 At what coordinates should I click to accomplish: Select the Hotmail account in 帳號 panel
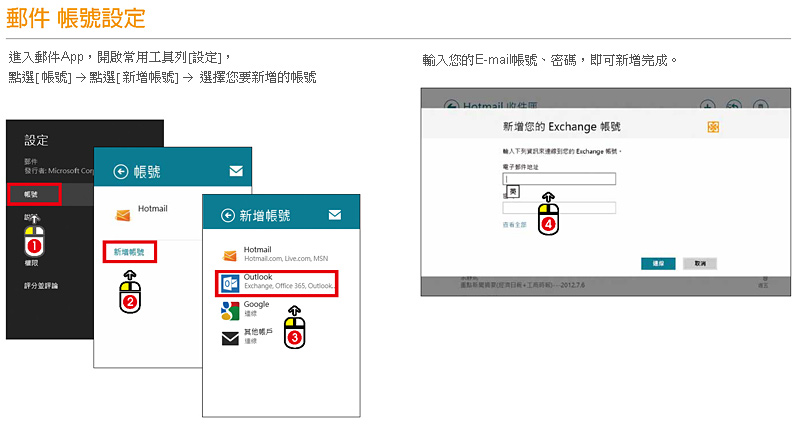142,213
